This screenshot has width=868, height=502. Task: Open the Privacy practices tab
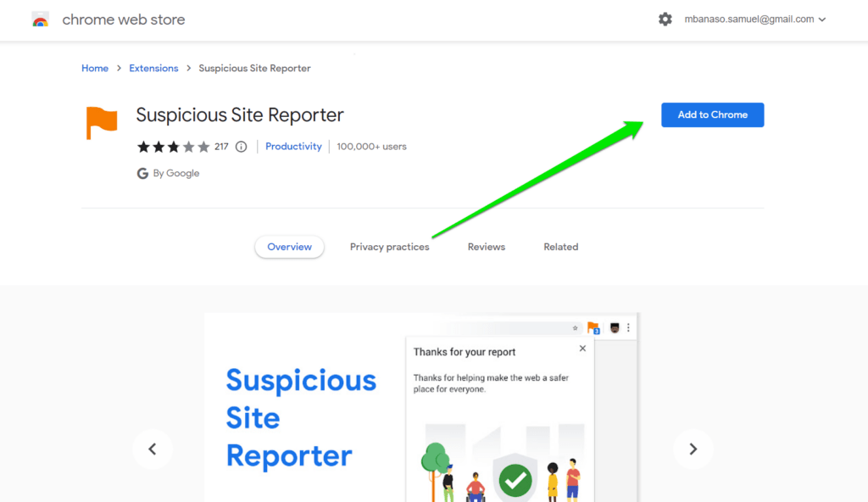389,246
